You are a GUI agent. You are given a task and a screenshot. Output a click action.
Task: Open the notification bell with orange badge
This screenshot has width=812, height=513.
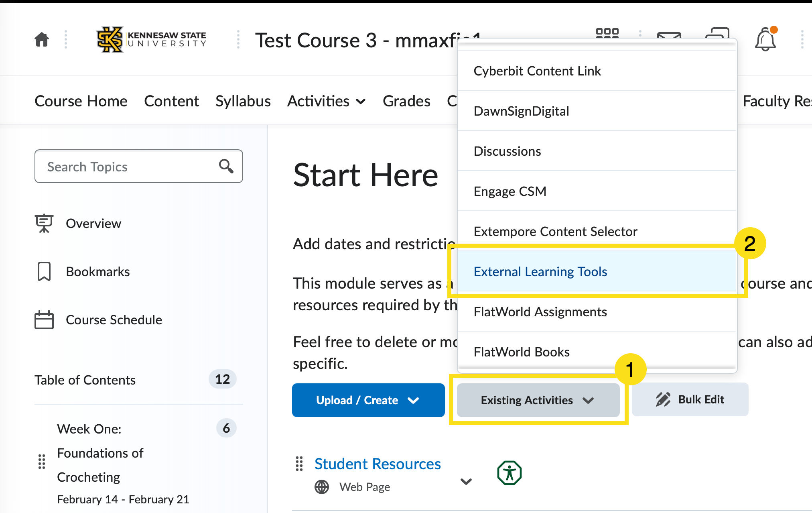[765, 38]
